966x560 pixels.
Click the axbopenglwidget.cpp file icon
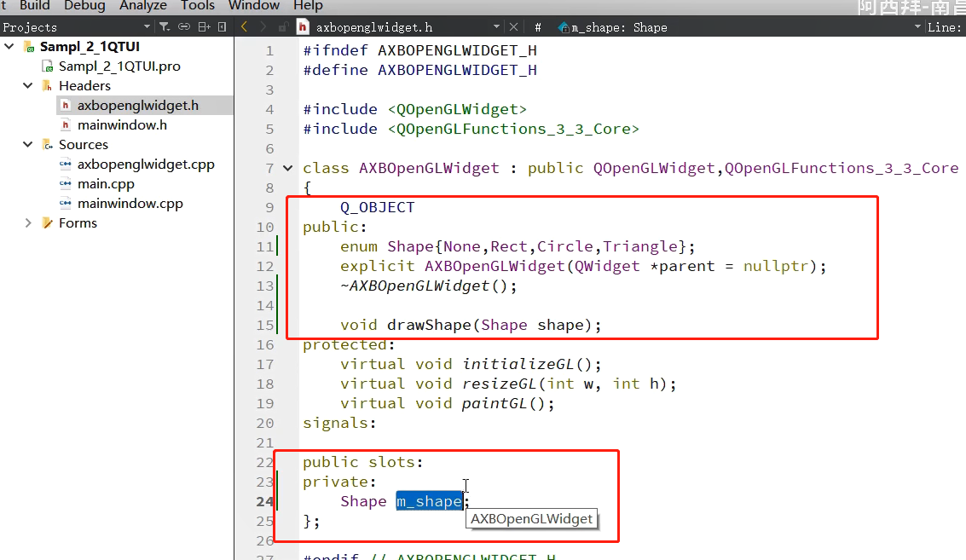click(x=66, y=165)
